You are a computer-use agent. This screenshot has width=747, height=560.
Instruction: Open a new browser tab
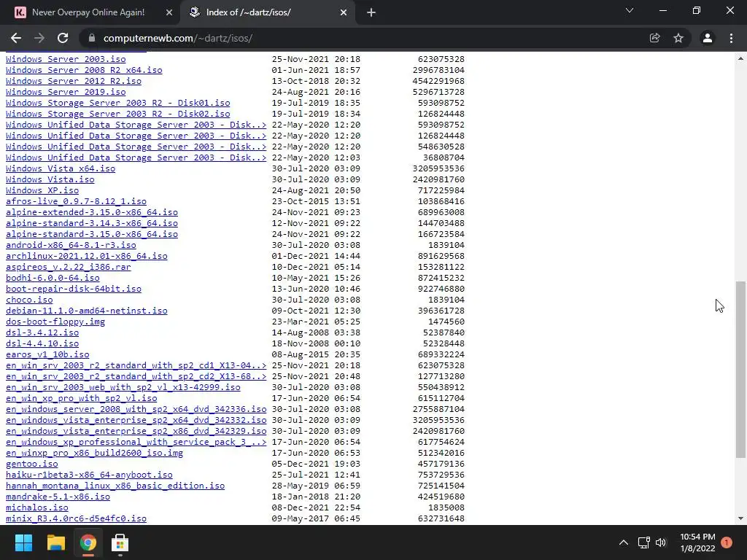click(x=371, y=13)
